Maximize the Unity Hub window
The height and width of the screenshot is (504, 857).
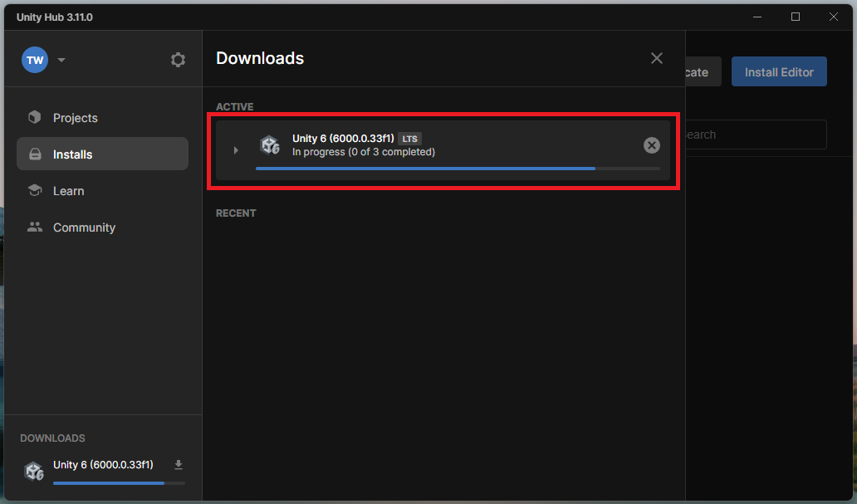pyautogui.click(x=796, y=17)
